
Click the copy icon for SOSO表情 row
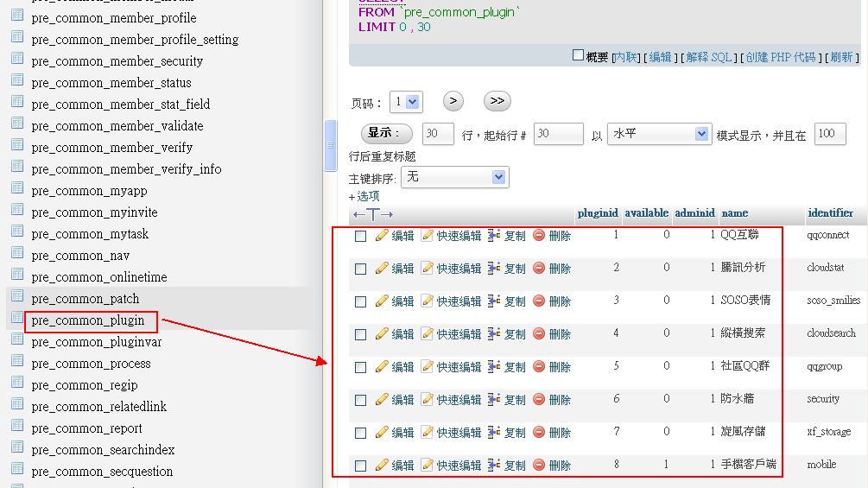click(494, 301)
